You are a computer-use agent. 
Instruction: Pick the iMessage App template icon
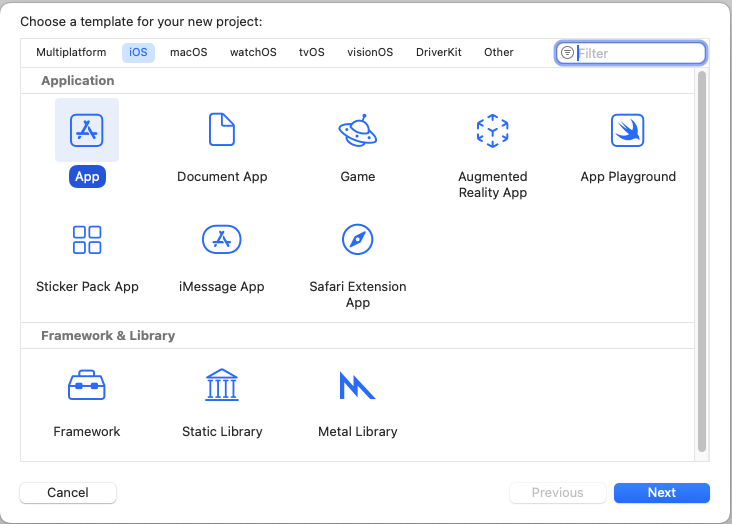click(222, 240)
